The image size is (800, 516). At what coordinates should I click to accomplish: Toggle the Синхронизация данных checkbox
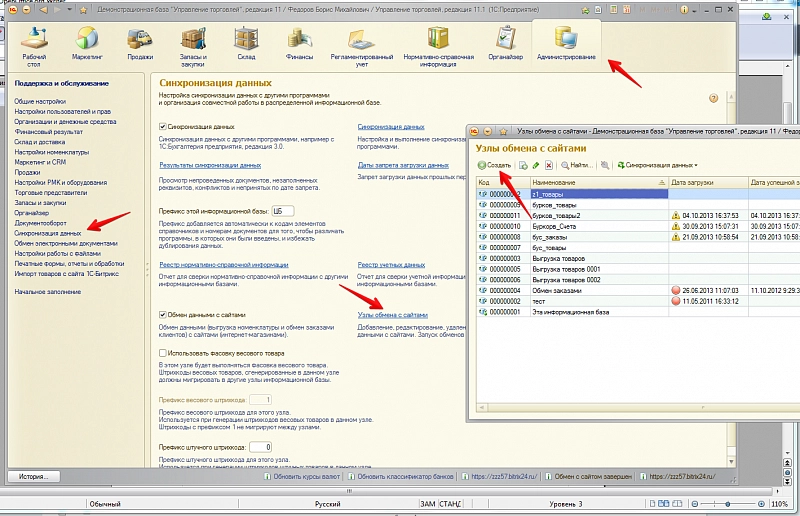coord(164,128)
